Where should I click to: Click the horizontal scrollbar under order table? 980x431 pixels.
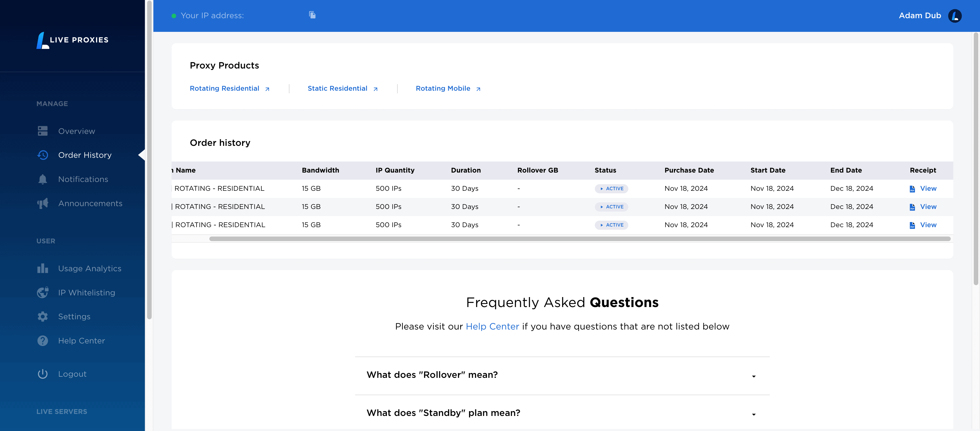click(579, 239)
